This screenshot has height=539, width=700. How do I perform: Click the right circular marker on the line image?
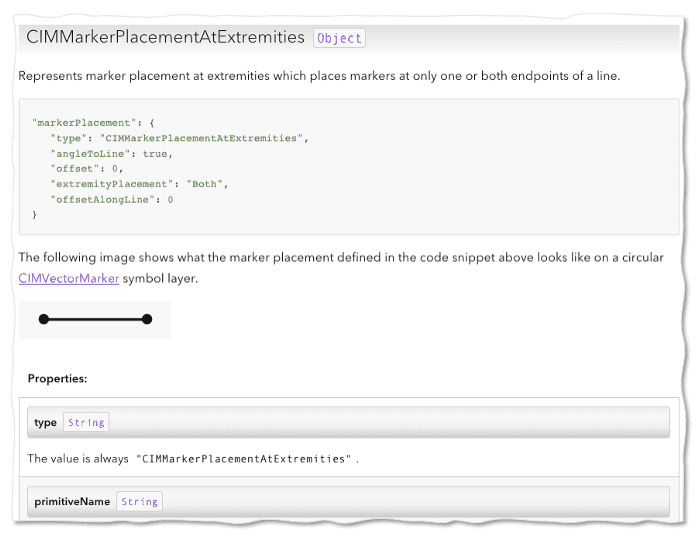click(x=147, y=319)
